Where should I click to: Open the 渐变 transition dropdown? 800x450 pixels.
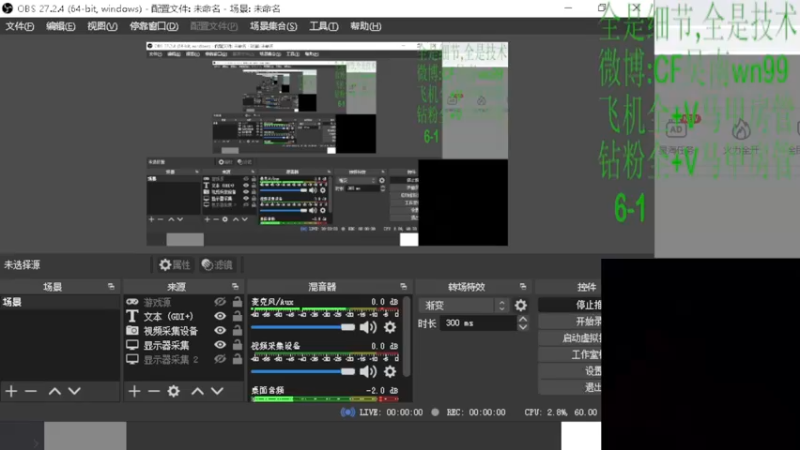464,305
